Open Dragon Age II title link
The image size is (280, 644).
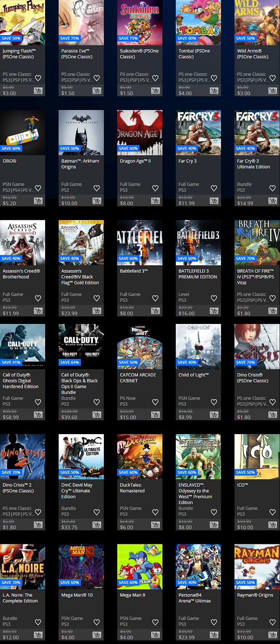tap(135, 161)
